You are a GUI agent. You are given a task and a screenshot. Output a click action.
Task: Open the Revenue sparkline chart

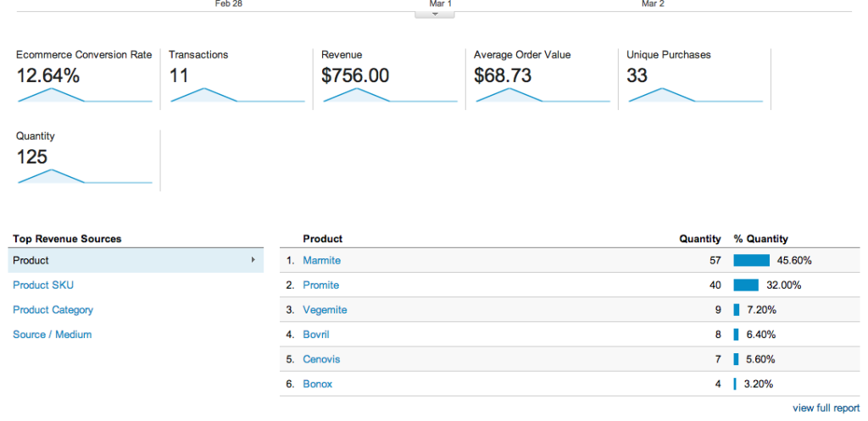390,95
